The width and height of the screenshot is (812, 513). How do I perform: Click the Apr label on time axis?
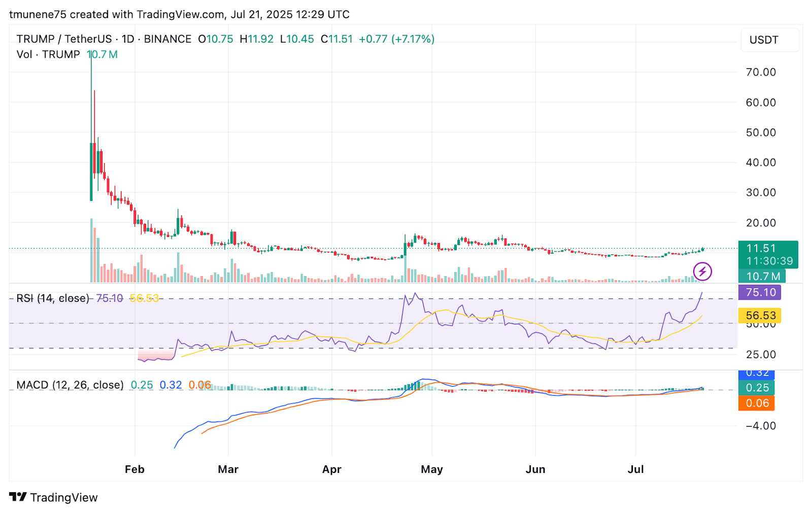click(331, 469)
